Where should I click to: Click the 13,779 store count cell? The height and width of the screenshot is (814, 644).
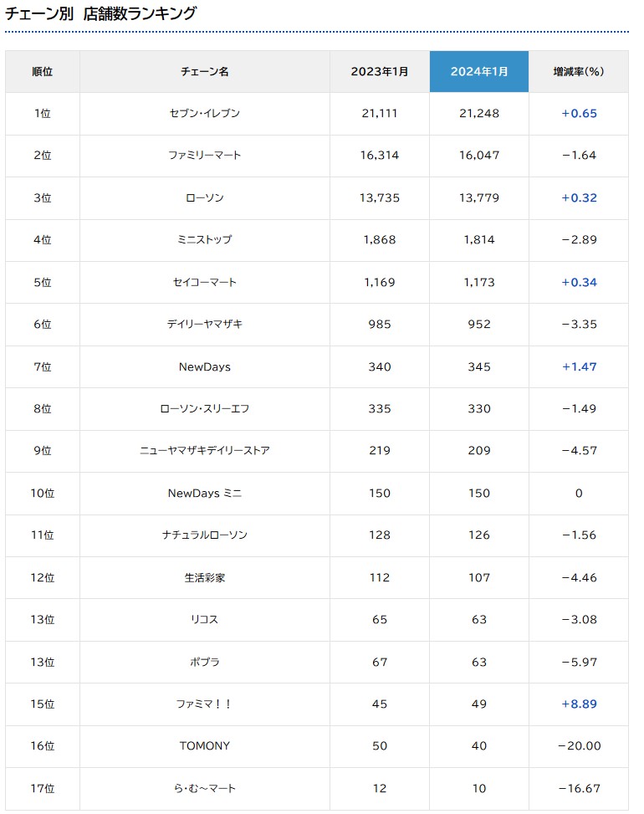tap(479, 197)
